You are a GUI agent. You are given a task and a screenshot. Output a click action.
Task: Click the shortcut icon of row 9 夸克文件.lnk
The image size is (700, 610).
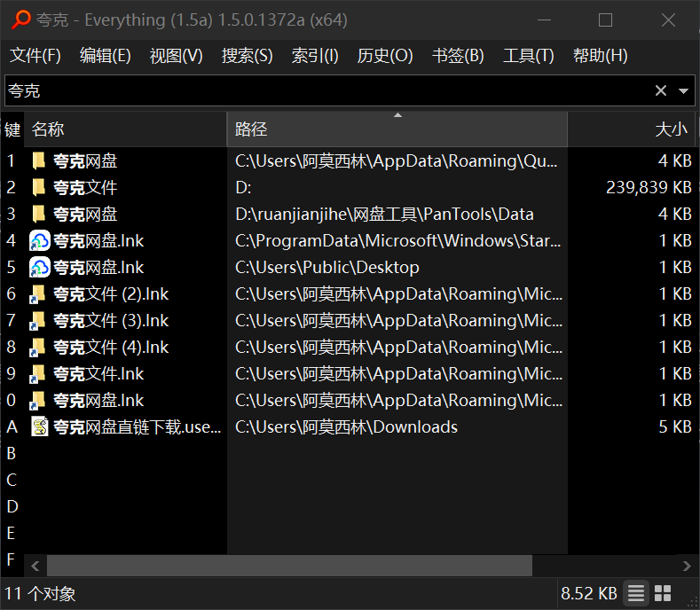38,374
